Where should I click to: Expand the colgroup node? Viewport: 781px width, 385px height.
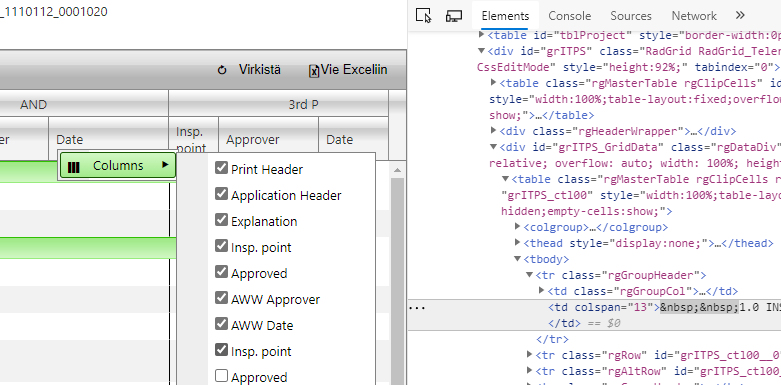[518, 227]
